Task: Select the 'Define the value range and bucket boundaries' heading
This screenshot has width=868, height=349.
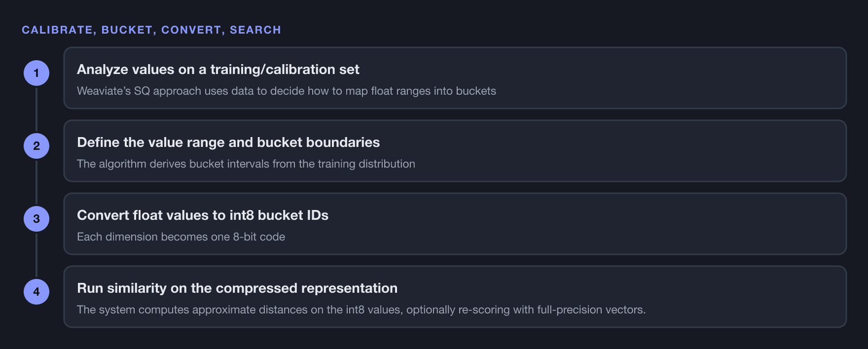Action: pos(228,143)
